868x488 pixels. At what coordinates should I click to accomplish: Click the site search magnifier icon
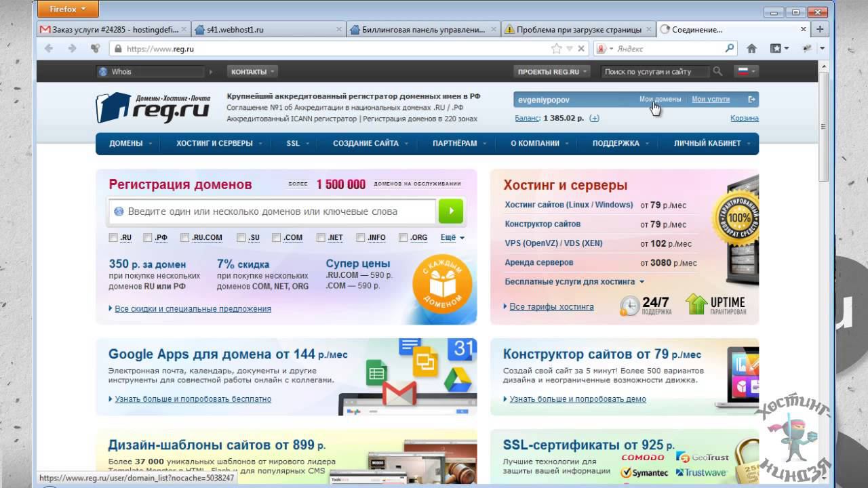pos(717,71)
